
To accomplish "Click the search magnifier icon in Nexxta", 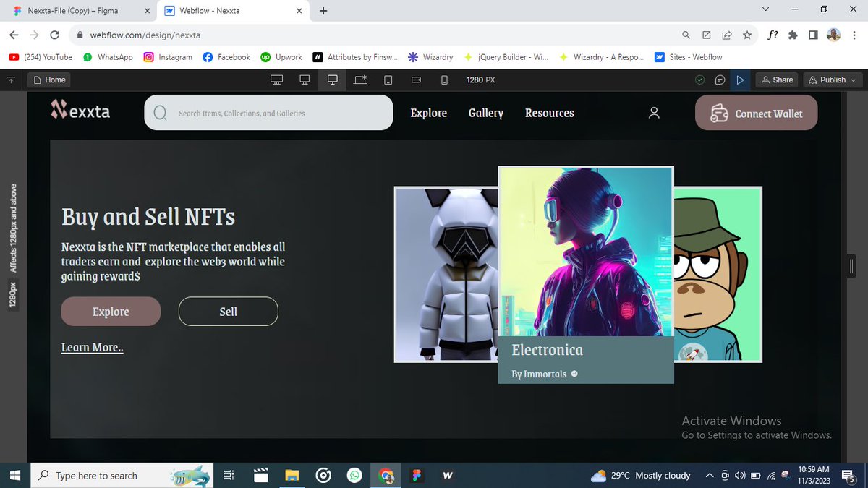I will coord(160,113).
